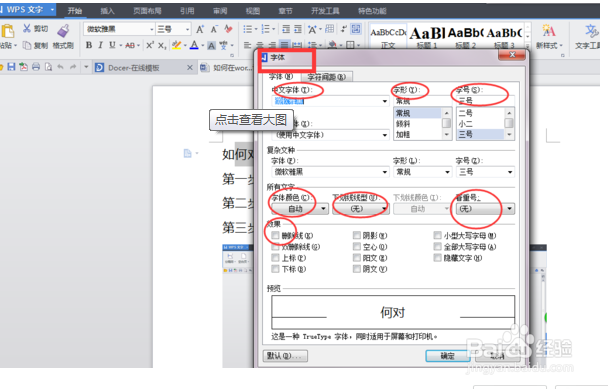Toggle Underline formatting in ribbon
The height and width of the screenshot is (389, 608).
[112, 45]
